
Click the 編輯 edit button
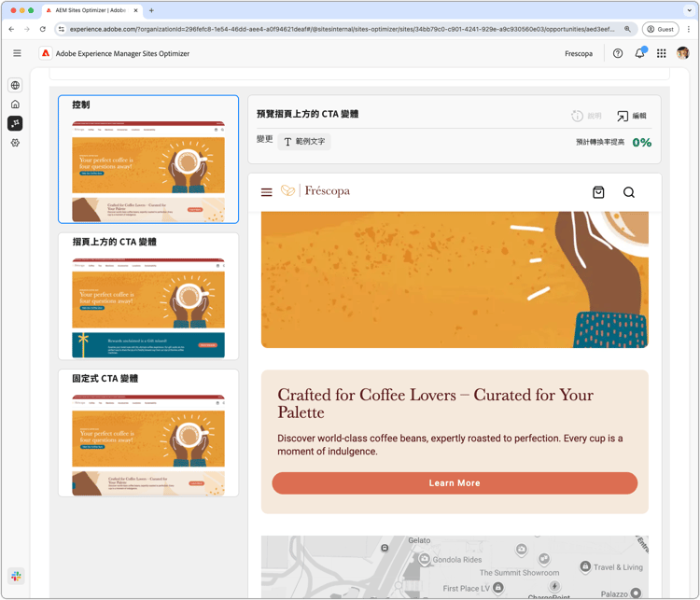632,116
